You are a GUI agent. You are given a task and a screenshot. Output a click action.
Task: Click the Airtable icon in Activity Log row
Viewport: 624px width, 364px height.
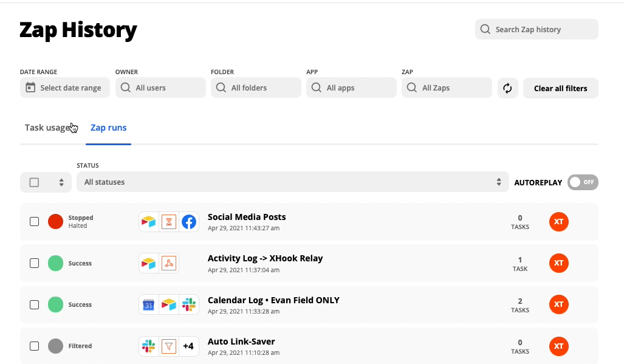click(148, 263)
